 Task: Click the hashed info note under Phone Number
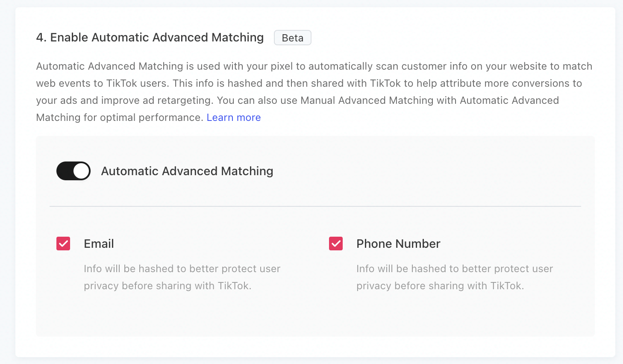(x=454, y=269)
